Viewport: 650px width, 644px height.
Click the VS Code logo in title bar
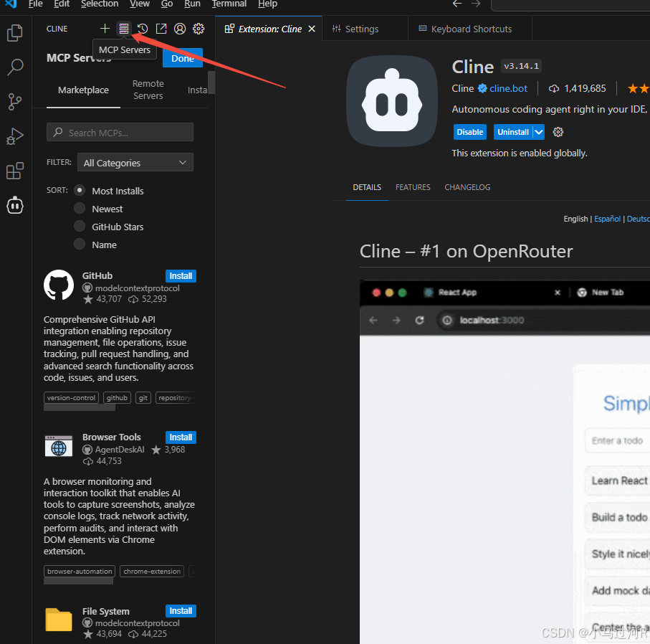[11, 4]
